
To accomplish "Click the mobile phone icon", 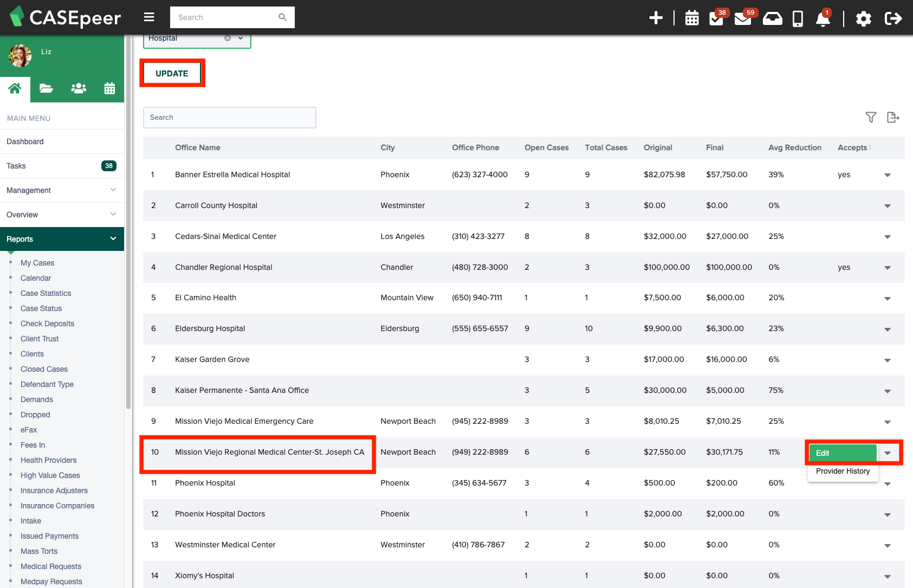I will point(798,18).
